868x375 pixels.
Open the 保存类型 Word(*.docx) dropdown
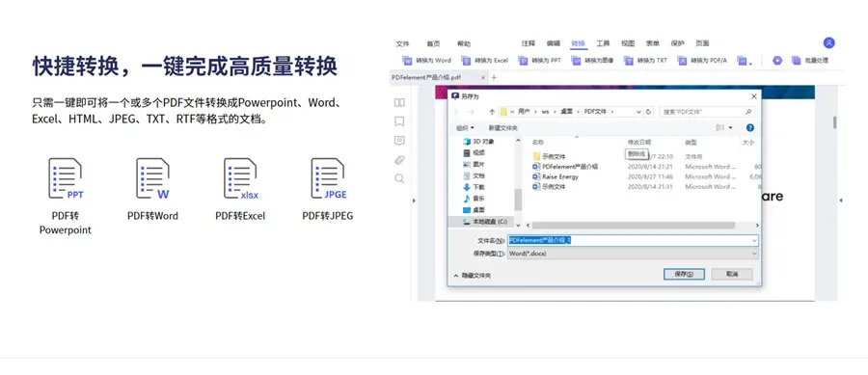pos(633,254)
